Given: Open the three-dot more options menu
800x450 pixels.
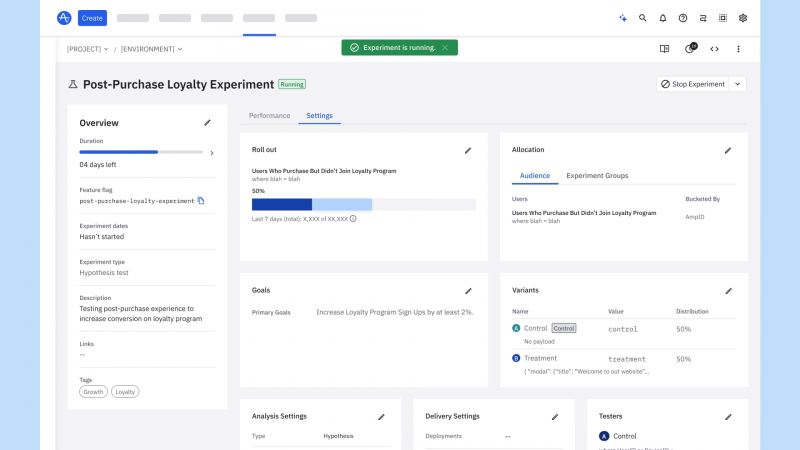Looking at the screenshot, I should click(738, 49).
